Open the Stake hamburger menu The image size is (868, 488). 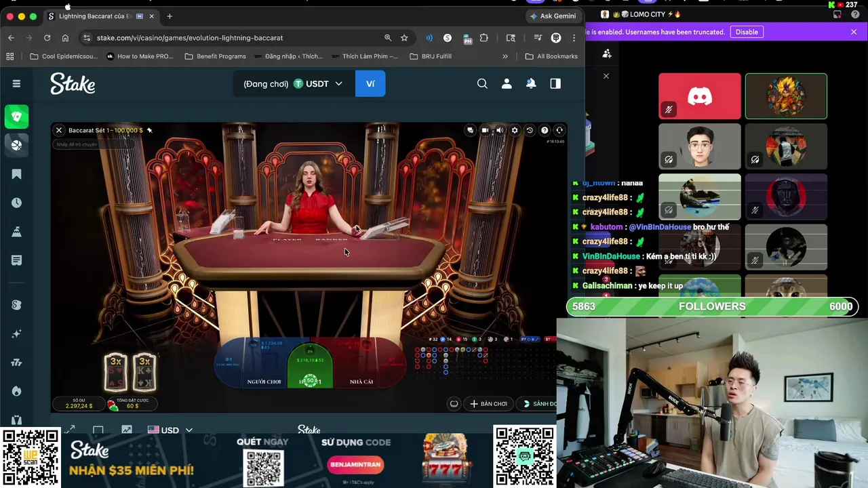point(16,83)
